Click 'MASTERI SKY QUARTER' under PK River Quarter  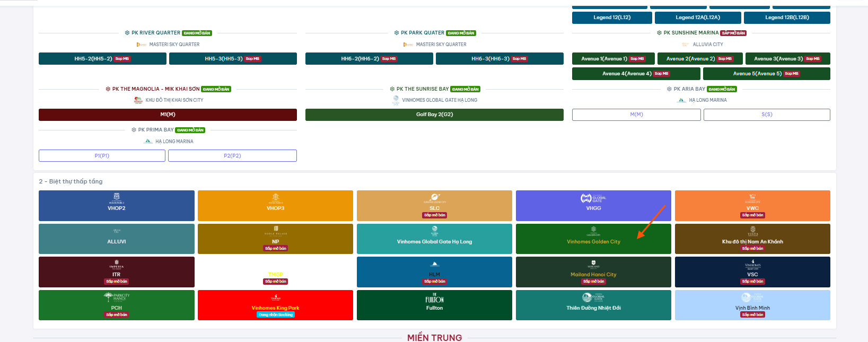(174, 45)
